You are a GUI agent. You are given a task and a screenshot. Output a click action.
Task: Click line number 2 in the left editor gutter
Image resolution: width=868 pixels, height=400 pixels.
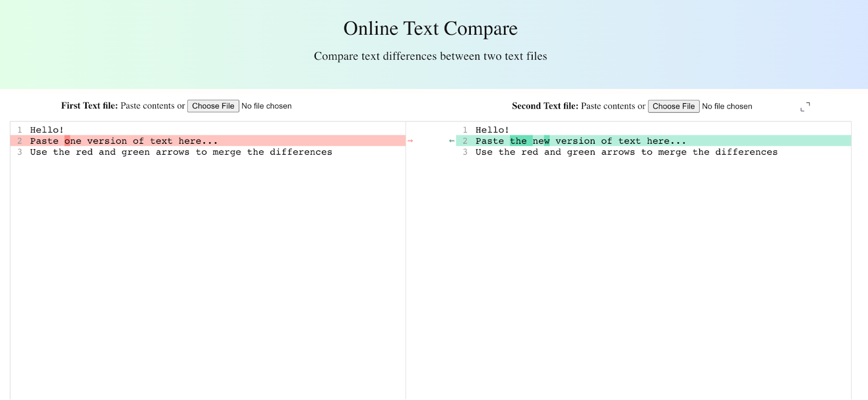click(20, 141)
